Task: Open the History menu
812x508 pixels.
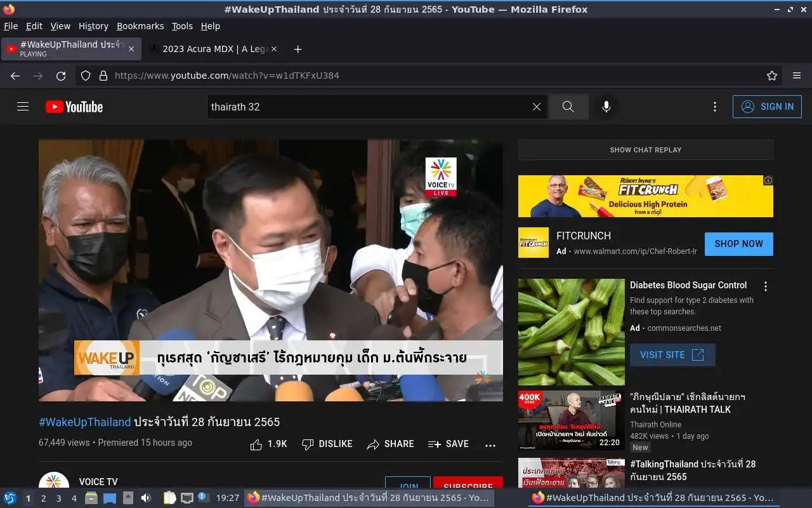Action: (93, 26)
